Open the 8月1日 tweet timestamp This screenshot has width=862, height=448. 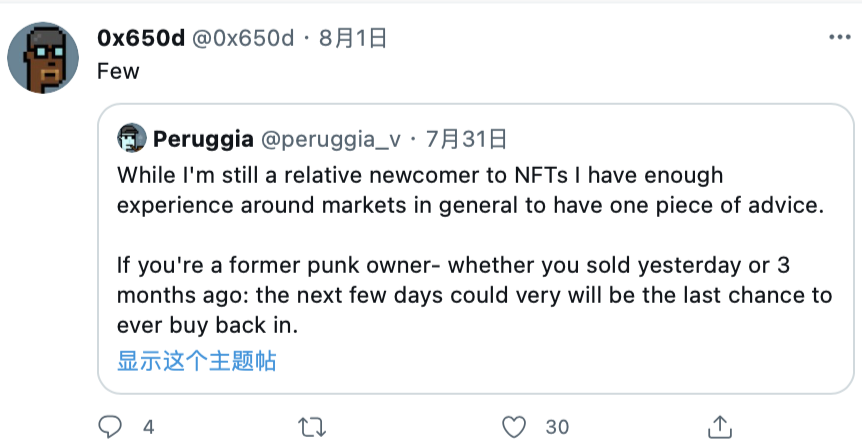click(x=352, y=39)
